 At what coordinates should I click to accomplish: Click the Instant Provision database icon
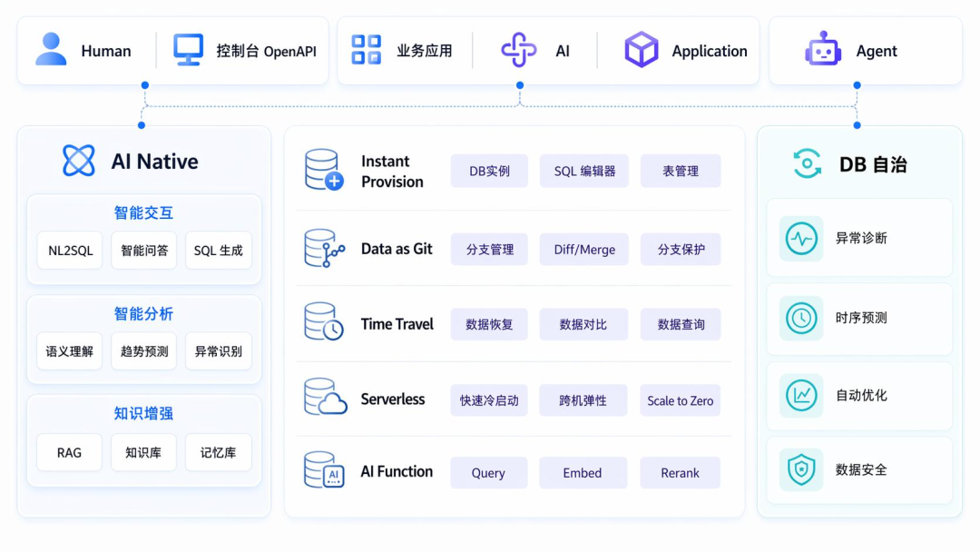click(324, 170)
